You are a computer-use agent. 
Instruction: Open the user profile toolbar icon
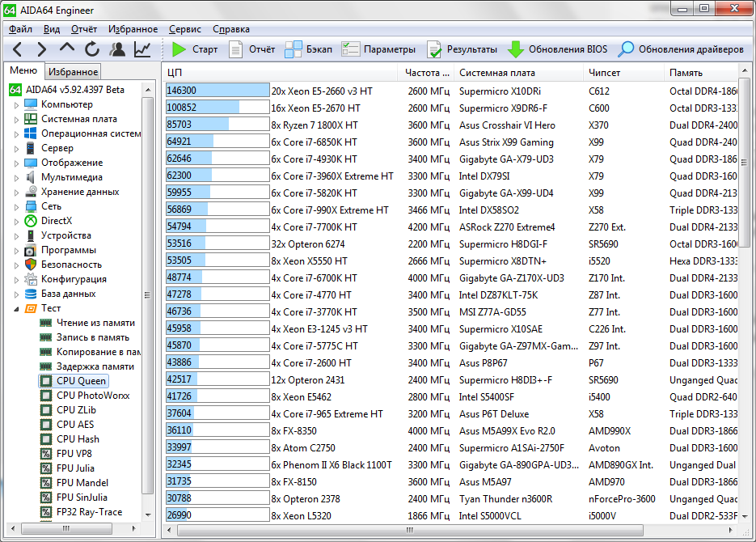(117, 49)
